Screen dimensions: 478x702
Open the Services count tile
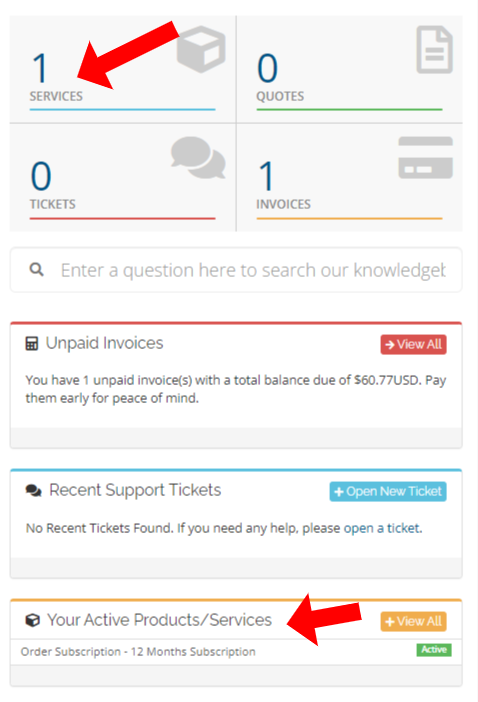tap(123, 69)
